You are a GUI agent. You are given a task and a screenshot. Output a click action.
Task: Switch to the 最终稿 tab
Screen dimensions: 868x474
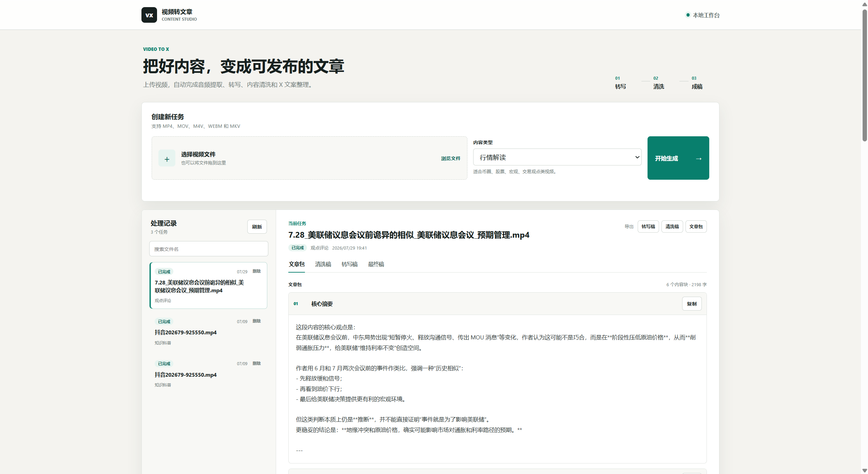click(376, 264)
